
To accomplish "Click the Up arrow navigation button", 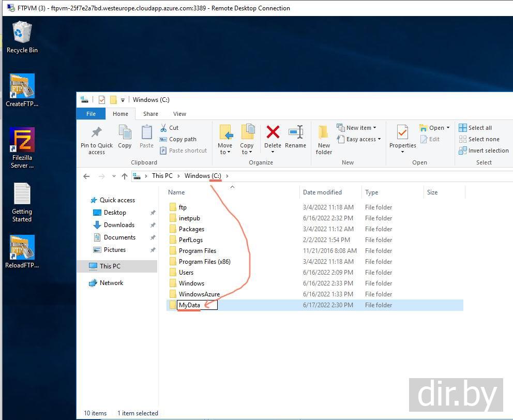I will coord(124,176).
